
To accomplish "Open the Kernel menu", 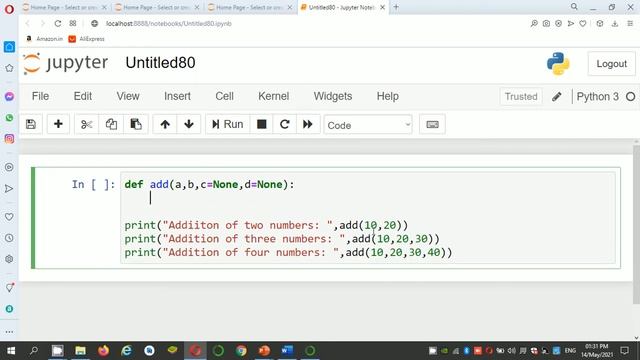I will (x=273, y=96).
